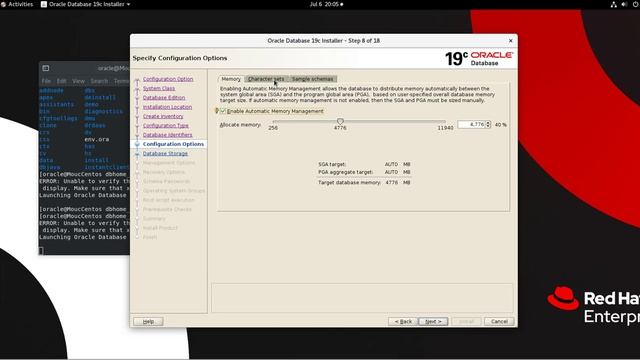Click the Next button

tap(433, 322)
